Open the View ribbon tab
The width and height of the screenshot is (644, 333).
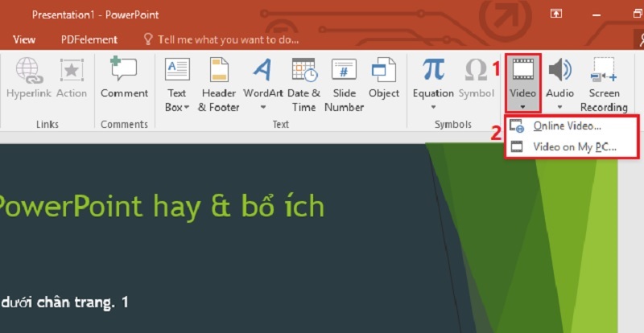point(24,39)
